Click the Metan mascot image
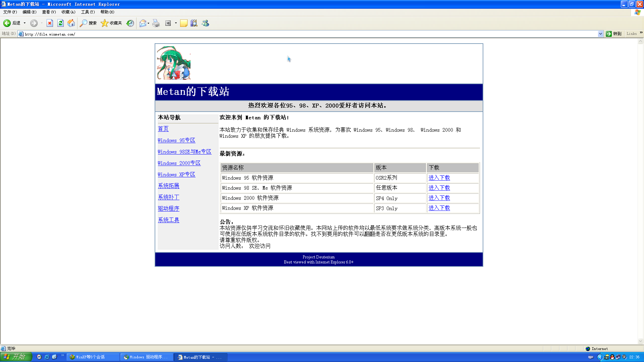The image size is (644, 362). [174, 63]
